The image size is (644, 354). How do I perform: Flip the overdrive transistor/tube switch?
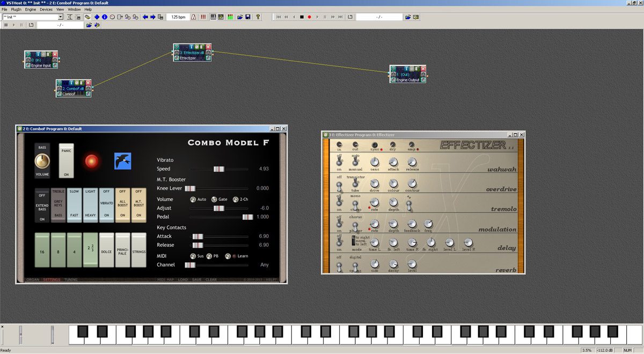coord(355,183)
